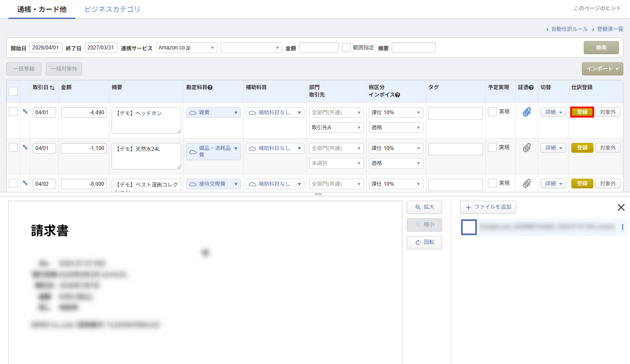This screenshot has width=630, height=364.
Task: Open the 未選択 partner dropdown
Action: (x=337, y=163)
